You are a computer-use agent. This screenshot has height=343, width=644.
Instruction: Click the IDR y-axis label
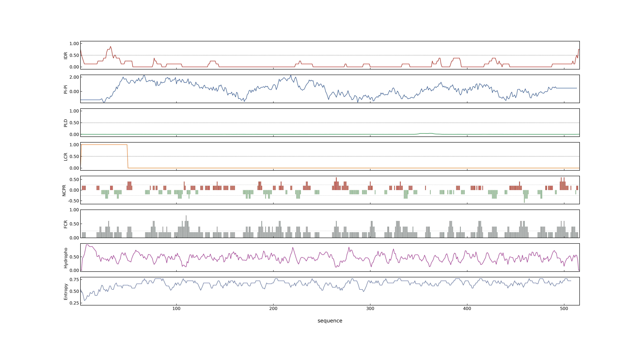[x=66, y=55]
